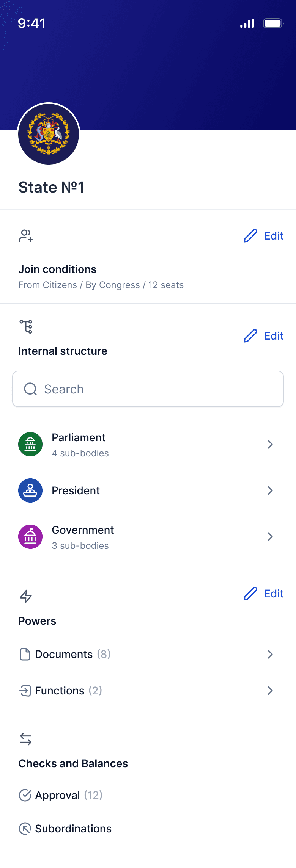Click the Subordinations arrow circle icon
Image resolution: width=296 pixels, height=868 pixels.
25,829
